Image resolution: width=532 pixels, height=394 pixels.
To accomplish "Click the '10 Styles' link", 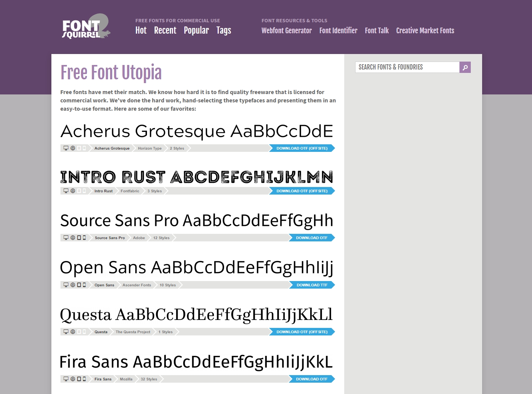I will pyautogui.click(x=168, y=285).
